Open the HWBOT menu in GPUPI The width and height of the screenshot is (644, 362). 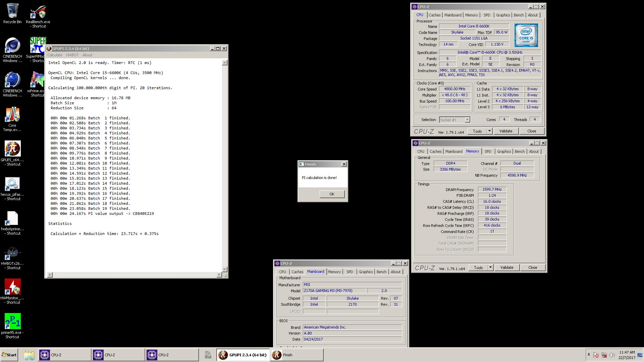click(x=72, y=55)
